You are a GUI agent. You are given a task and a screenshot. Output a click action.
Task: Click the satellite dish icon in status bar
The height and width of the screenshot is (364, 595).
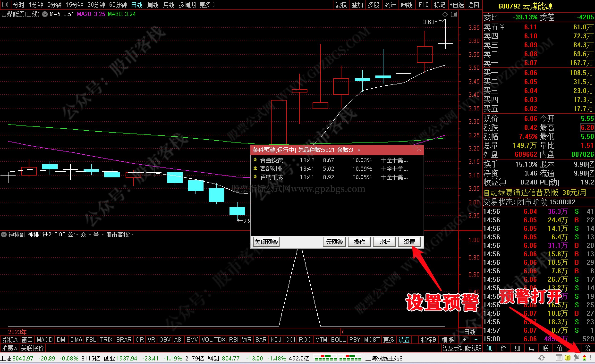click(x=576, y=358)
